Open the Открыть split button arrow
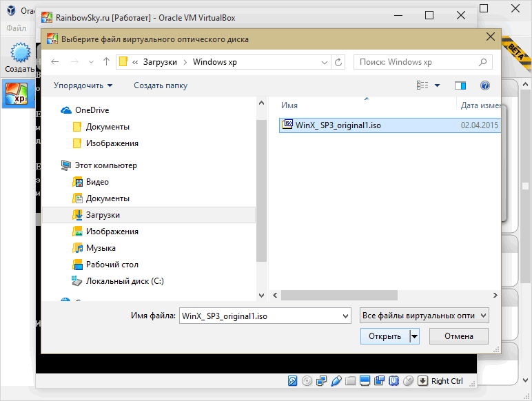Image resolution: width=532 pixels, height=401 pixels. [x=414, y=336]
